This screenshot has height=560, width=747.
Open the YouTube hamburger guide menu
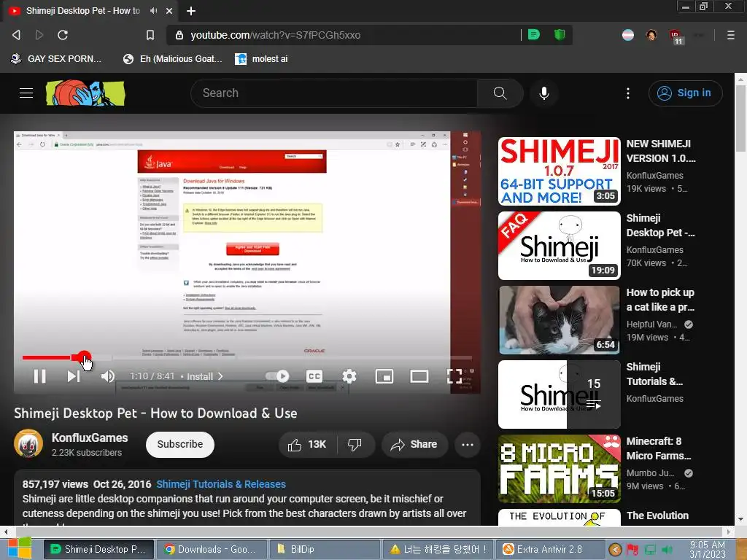point(26,93)
